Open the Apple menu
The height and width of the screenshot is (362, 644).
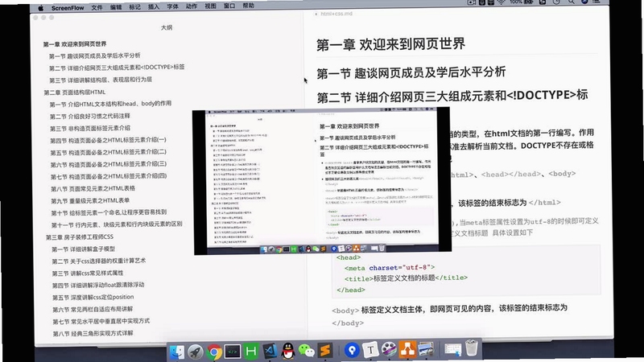pos(41,8)
